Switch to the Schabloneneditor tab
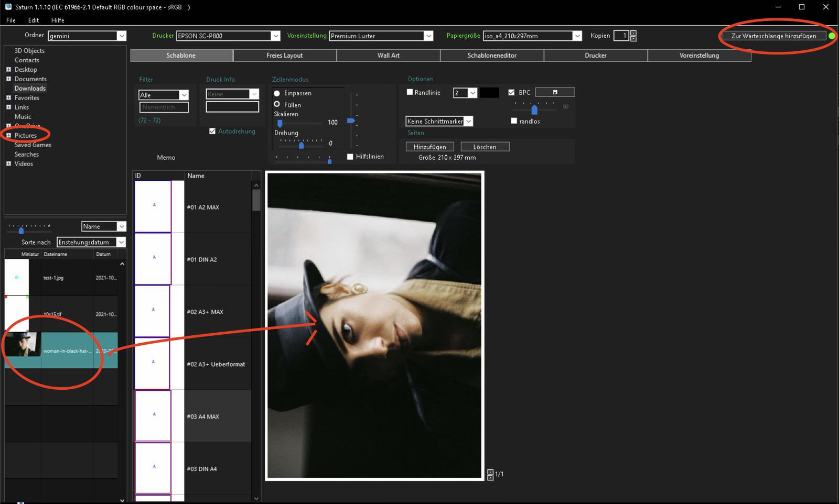 click(492, 55)
